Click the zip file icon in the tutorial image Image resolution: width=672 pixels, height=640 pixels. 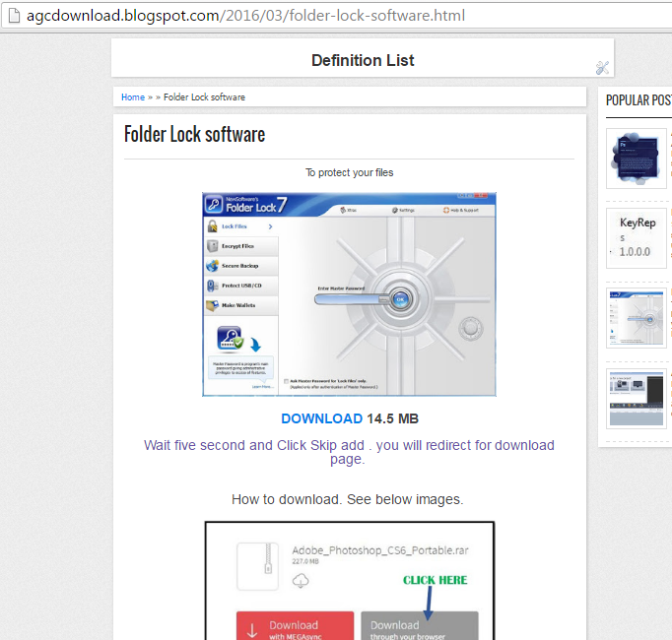[x=258, y=566]
